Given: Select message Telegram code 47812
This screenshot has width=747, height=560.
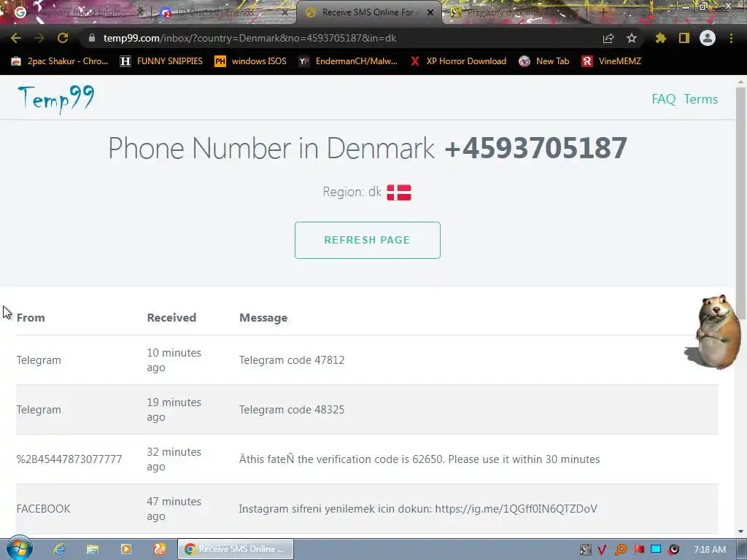Looking at the screenshot, I should pos(292,360).
